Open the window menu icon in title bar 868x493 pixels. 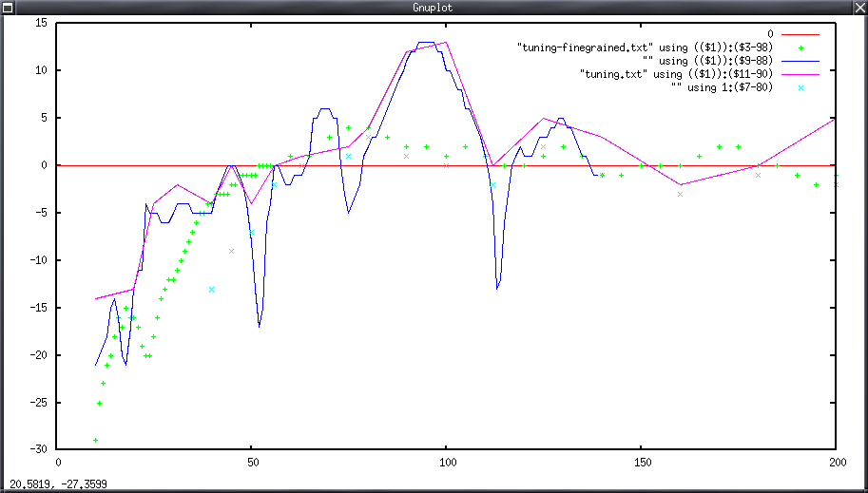[x=8, y=8]
